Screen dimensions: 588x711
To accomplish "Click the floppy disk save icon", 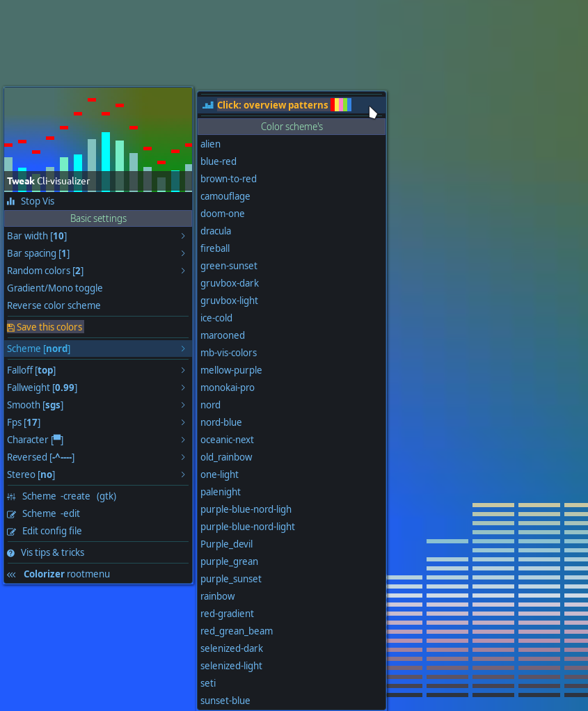I will click(x=11, y=327).
